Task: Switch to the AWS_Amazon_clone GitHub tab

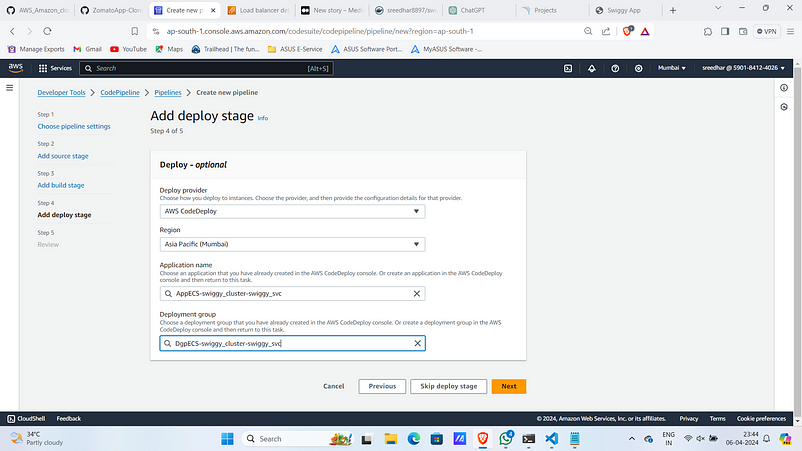Action: pos(38,10)
